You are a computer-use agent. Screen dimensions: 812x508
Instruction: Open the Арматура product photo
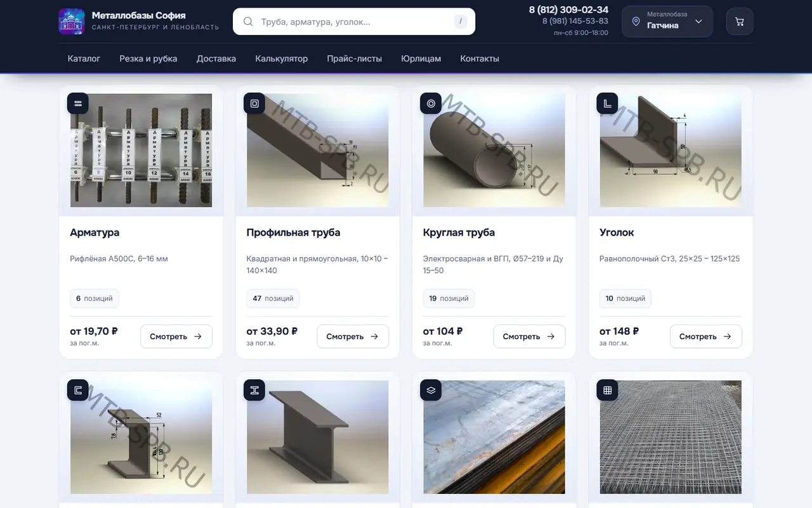point(141,150)
